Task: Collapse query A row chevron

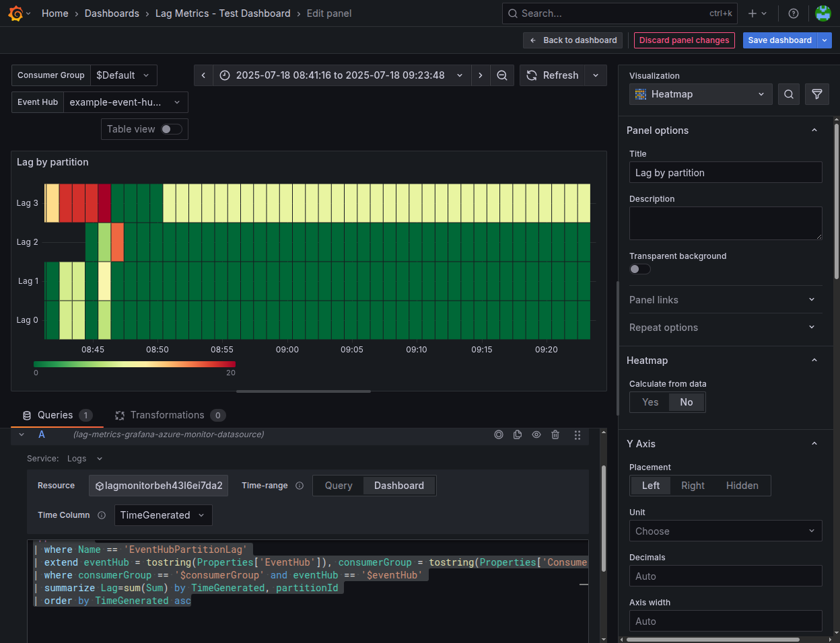Action: (x=22, y=434)
